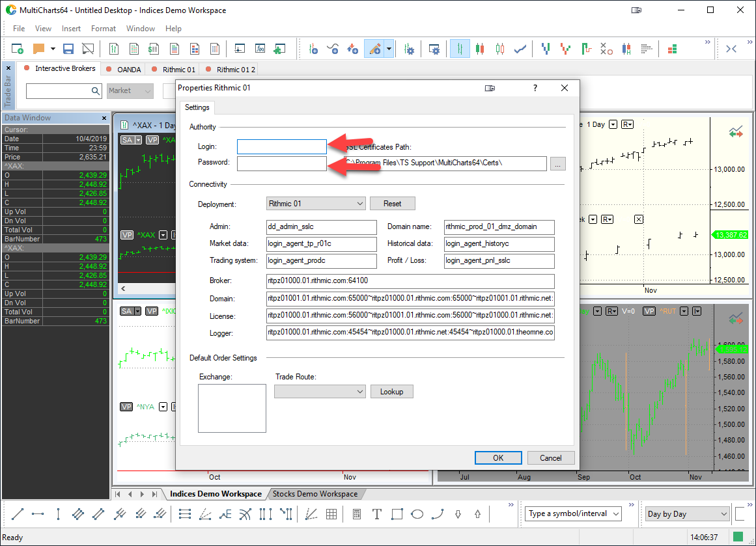Open the Deployment dropdown showing Rithmic 01
Screen dimensions: 756x546
316,204
